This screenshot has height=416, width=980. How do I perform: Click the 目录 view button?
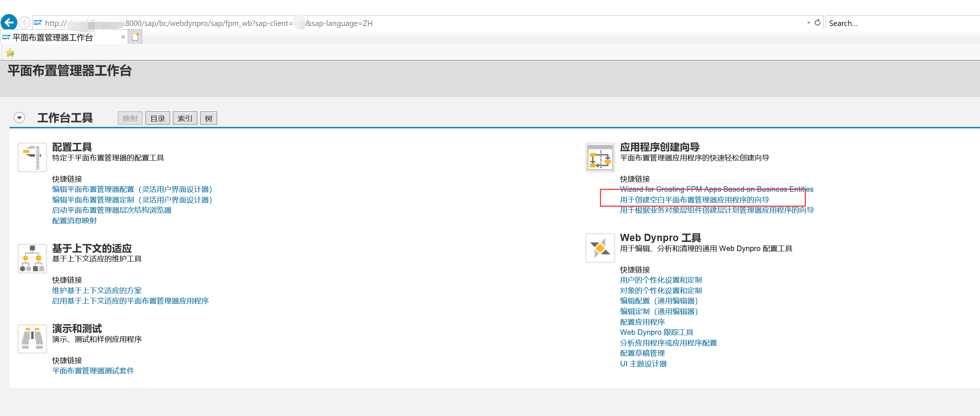click(157, 118)
